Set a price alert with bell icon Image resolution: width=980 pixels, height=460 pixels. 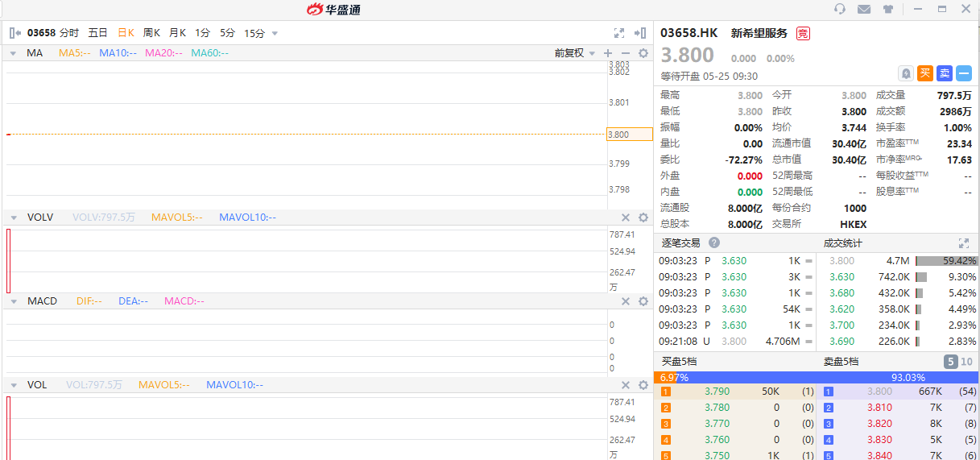906,73
